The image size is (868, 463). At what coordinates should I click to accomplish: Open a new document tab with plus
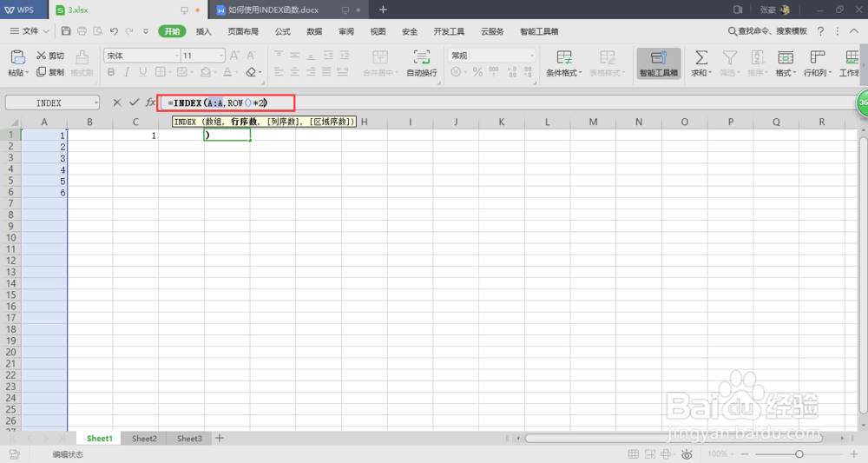tap(383, 10)
